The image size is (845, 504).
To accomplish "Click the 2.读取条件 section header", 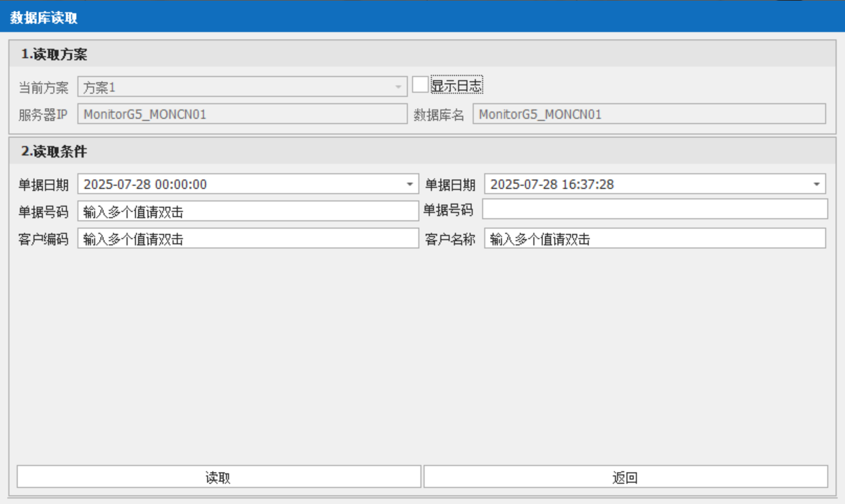I will 54,151.
